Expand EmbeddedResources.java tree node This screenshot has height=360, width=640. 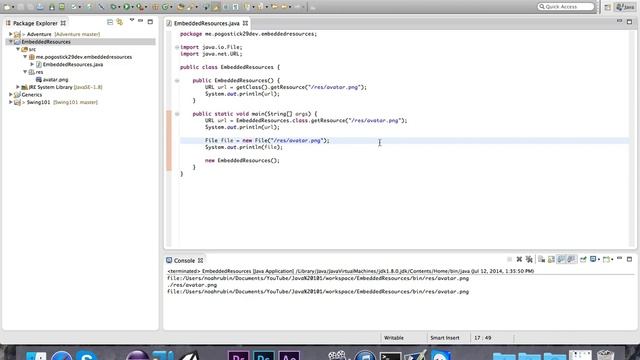[x=32, y=64]
